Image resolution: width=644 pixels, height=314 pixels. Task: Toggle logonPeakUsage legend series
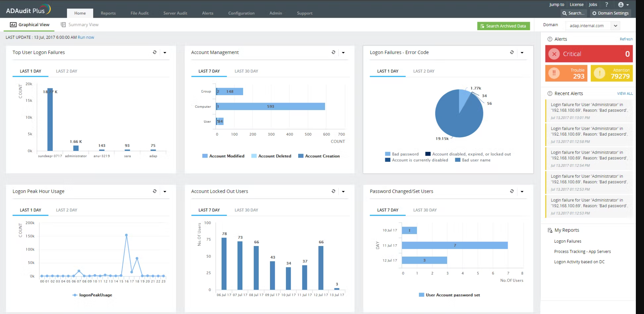tap(92, 295)
